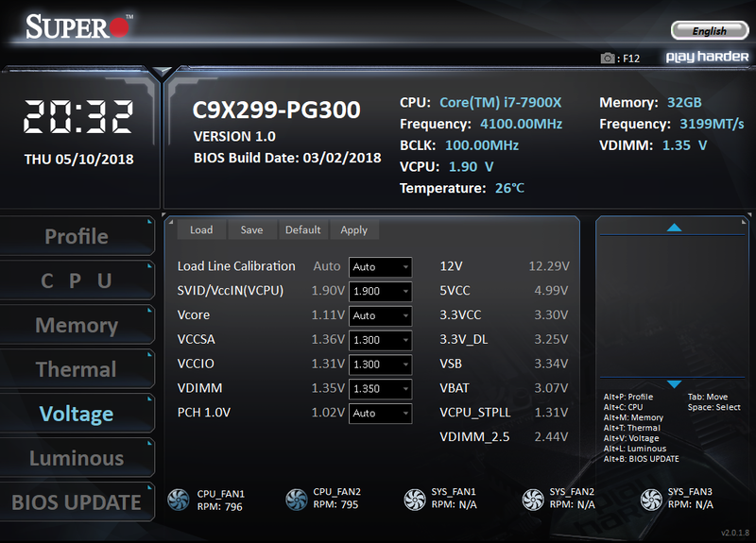The width and height of the screenshot is (756, 543).
Task: Click the CPU name Core(TM) i7-7900X
Action: pos(501,102)
